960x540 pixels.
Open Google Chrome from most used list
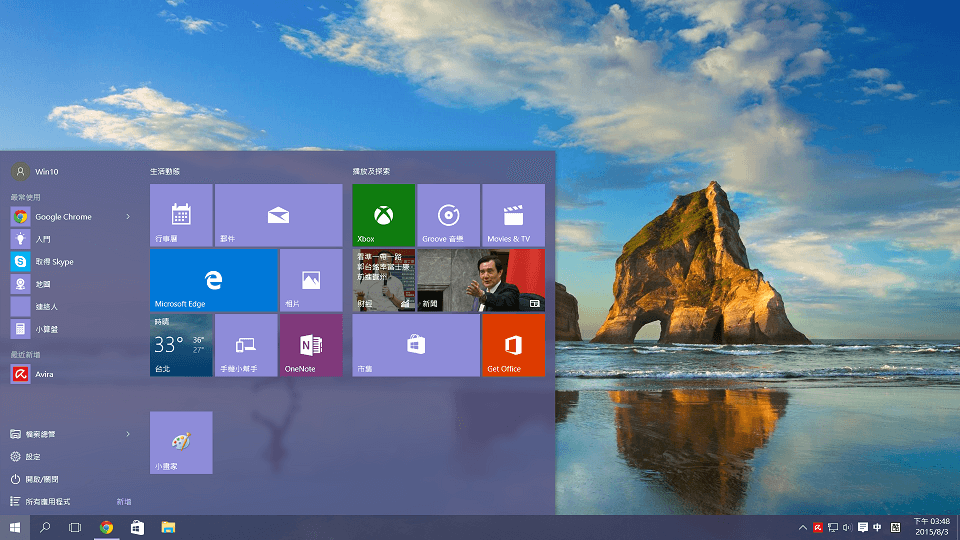point(64,217)
